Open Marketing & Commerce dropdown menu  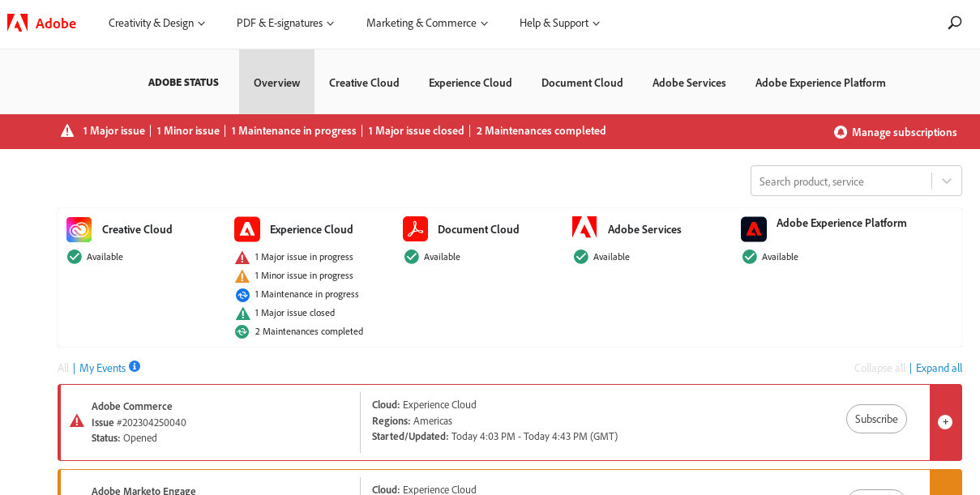pyautogui.click(x=427, y=23)
